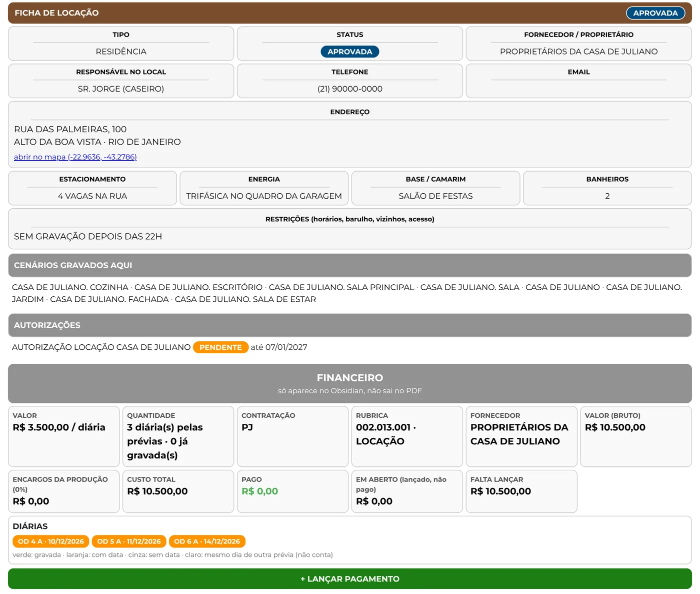
Task: Click the VALOR (BRUTO) amount R$ 10.500,00
Action: tap(615, 427)
